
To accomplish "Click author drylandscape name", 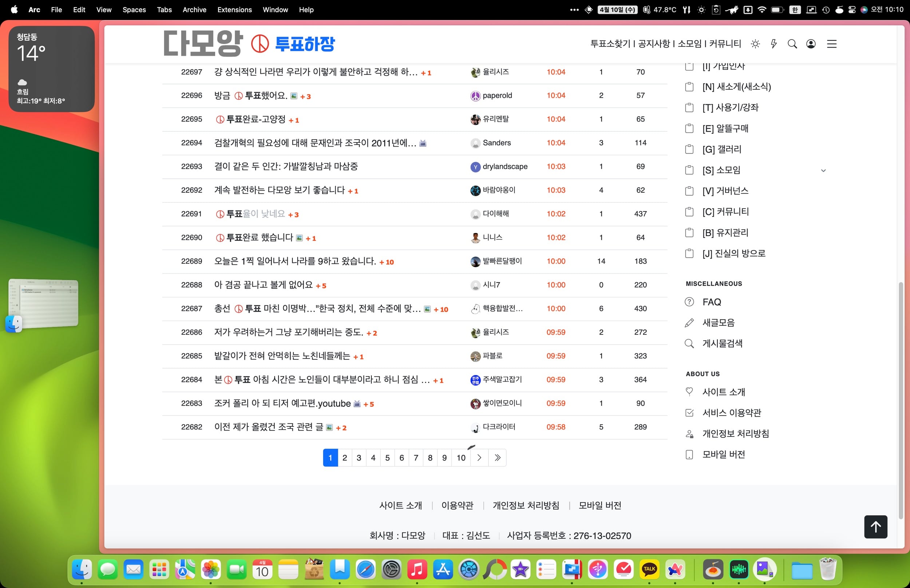I will click(505, 167).
